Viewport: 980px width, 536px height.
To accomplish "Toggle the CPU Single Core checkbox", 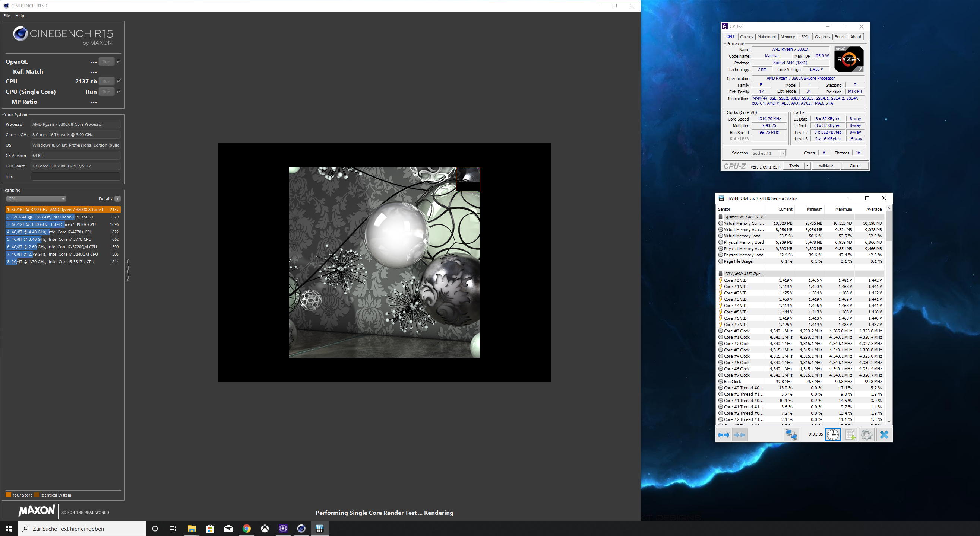I will (x=119, y=92).
